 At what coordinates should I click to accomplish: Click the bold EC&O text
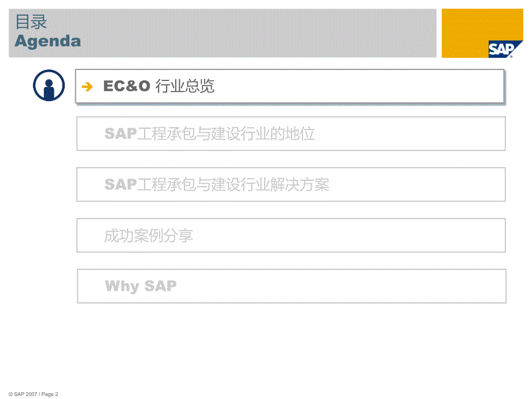(127, 86)
